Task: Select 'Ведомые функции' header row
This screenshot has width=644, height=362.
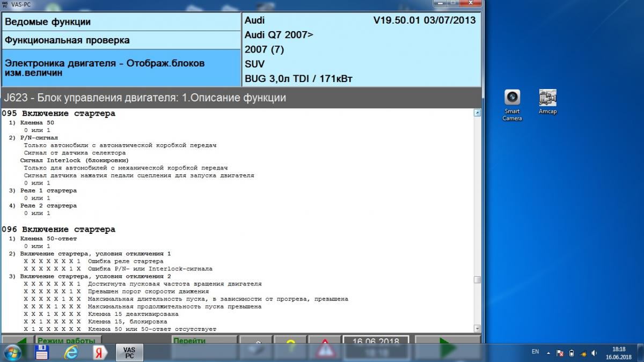Action: click(121, 22)
